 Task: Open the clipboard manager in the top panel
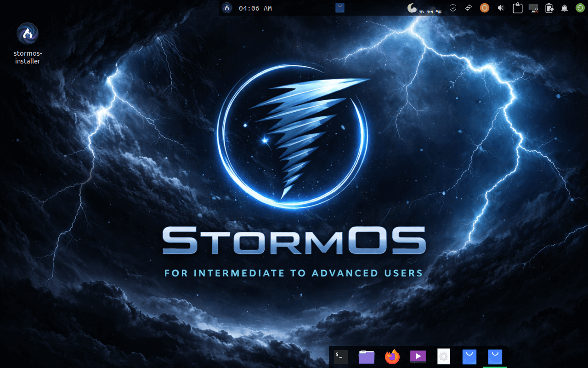[517, 8]
